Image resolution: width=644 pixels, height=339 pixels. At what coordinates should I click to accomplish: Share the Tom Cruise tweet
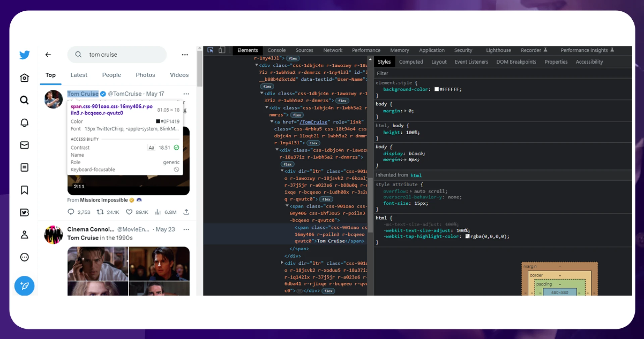coord(186,212)
